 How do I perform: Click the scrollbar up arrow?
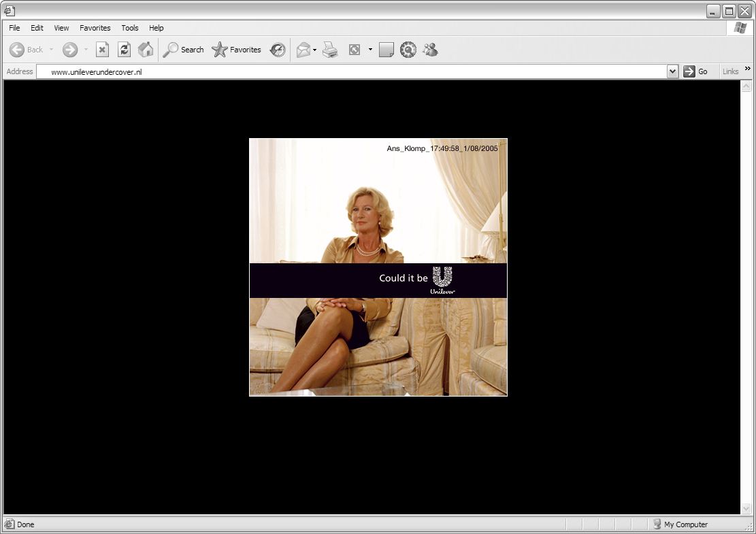point(746,86)
